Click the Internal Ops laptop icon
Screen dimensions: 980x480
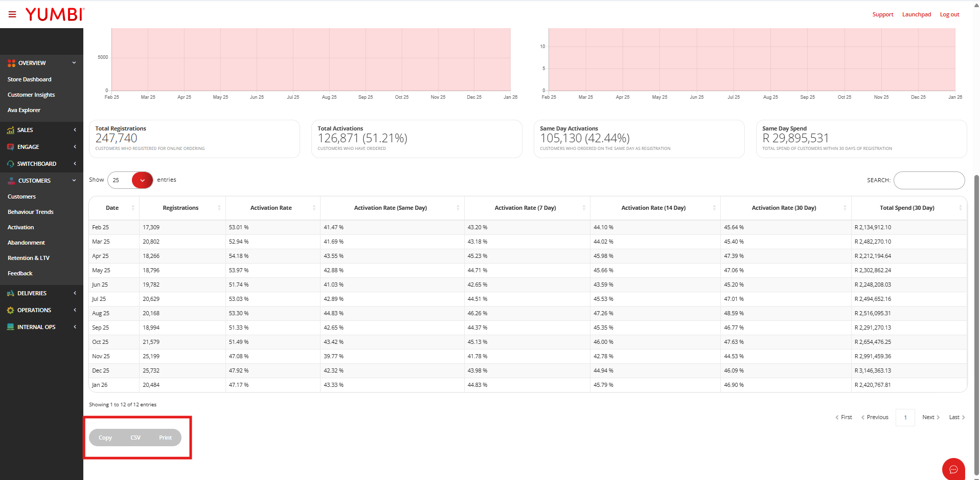11,327
